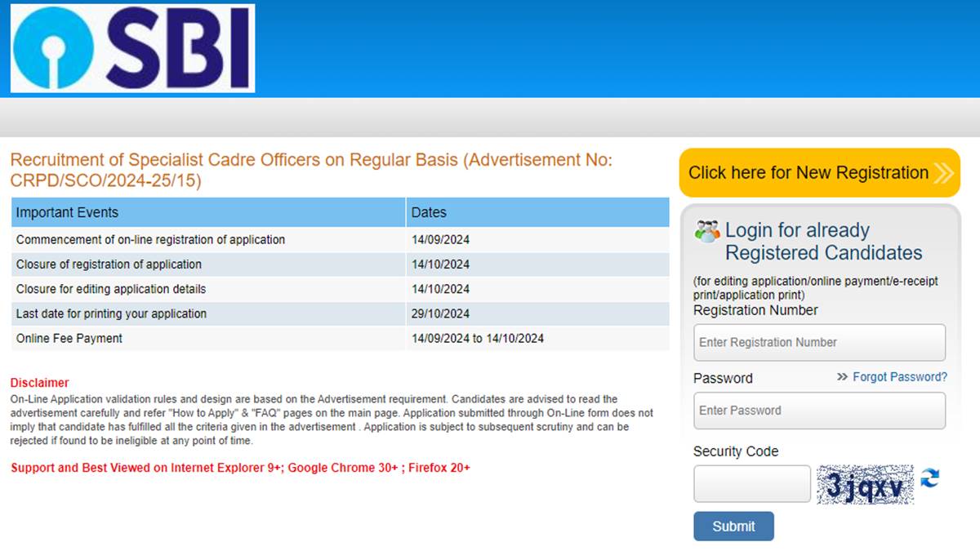Click the double-arrow on the New Registration banner
This screenshot has width=980, height=551.
pos(943,173)
